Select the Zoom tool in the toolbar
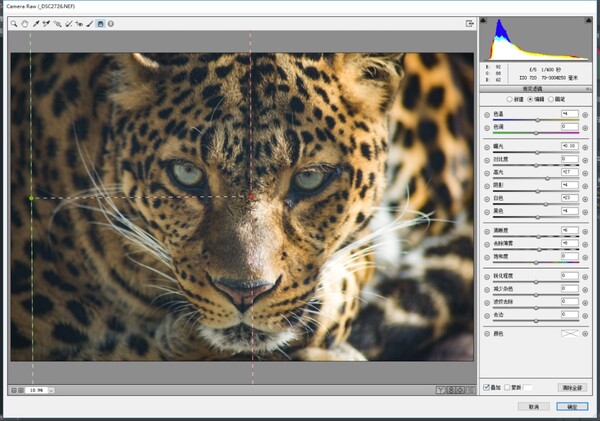 [x=14, y=24]
